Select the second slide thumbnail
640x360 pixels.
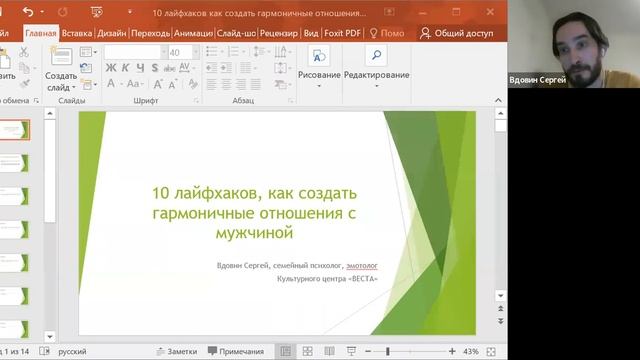(x=15, y=163)
